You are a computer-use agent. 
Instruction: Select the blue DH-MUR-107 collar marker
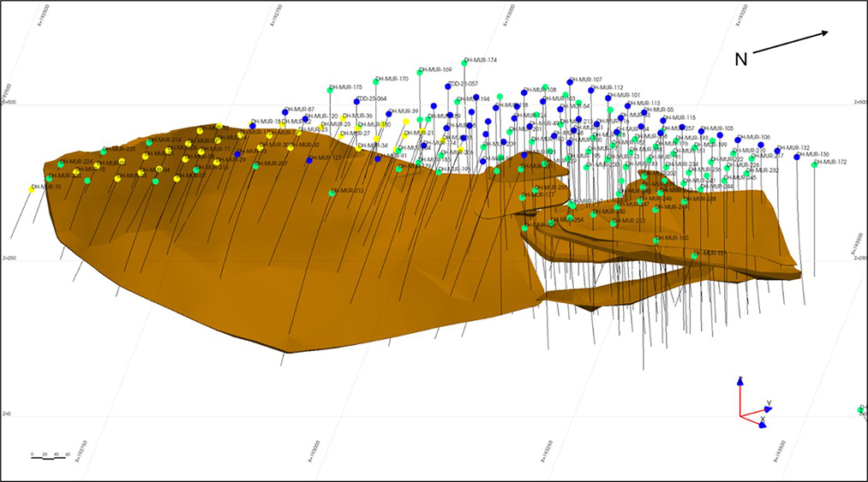pyautogui.click(x=570, y=81)
